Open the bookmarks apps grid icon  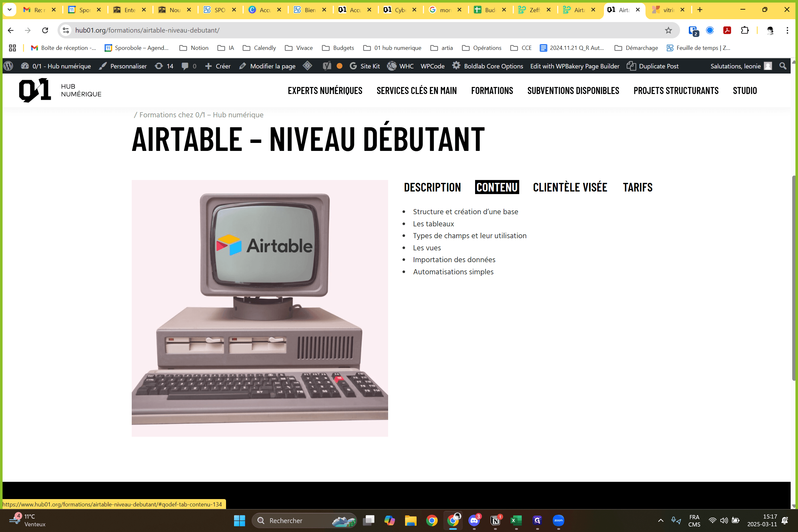tap(12, 48)
